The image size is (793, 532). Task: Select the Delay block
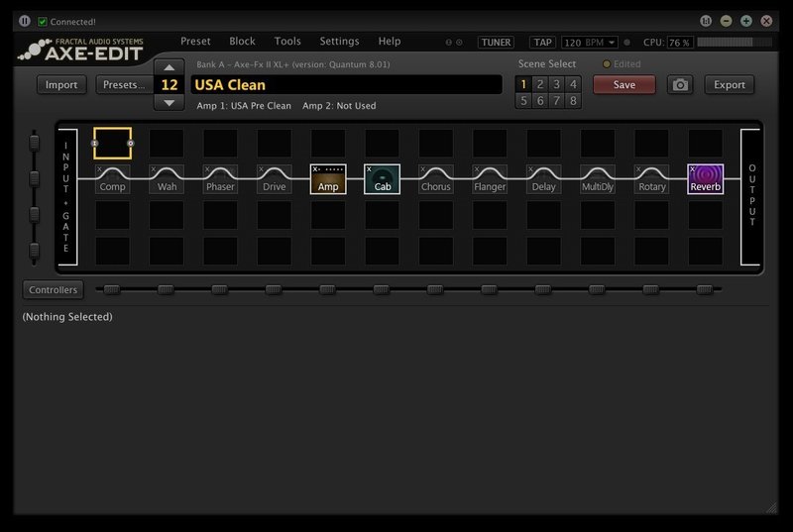tap(543, 179)
